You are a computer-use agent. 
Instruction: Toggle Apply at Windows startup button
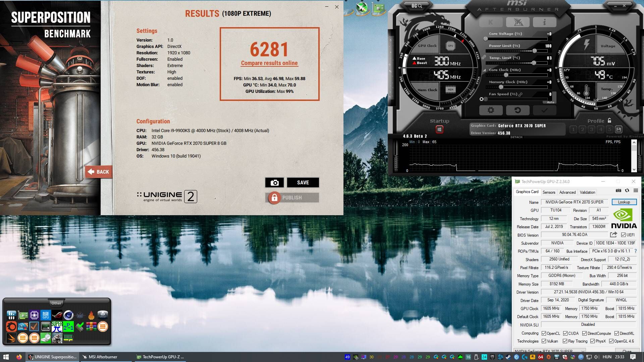pos(439,129)
